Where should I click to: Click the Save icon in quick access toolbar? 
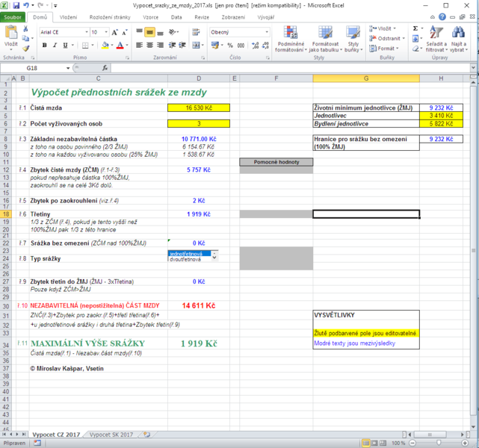point(16,5)
